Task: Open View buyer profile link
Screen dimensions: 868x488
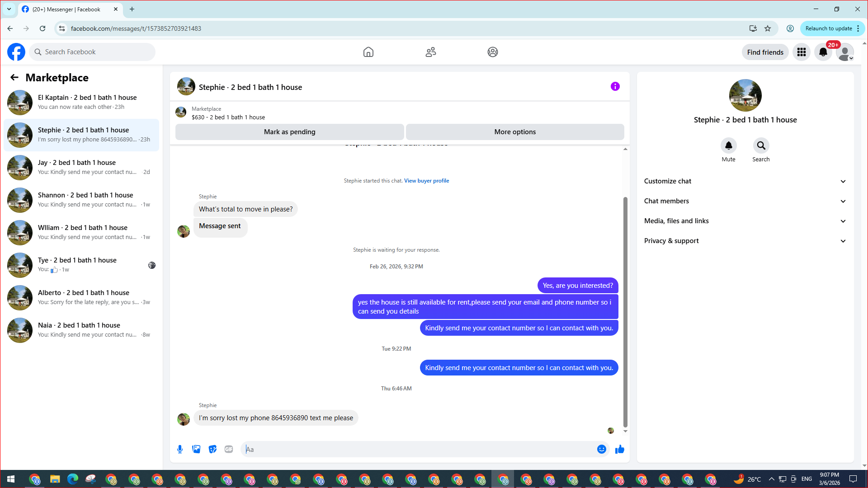Action: coord(426,181)
